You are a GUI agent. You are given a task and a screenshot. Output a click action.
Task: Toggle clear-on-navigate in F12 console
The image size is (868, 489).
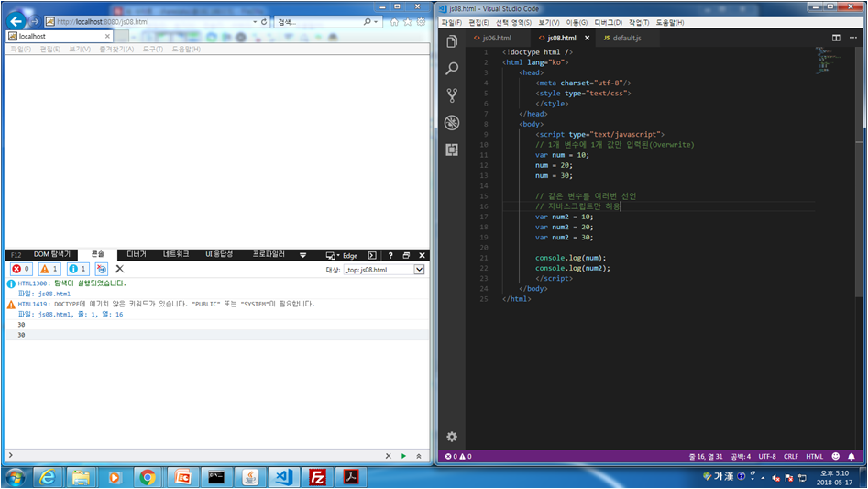click(x=102, y=269)
